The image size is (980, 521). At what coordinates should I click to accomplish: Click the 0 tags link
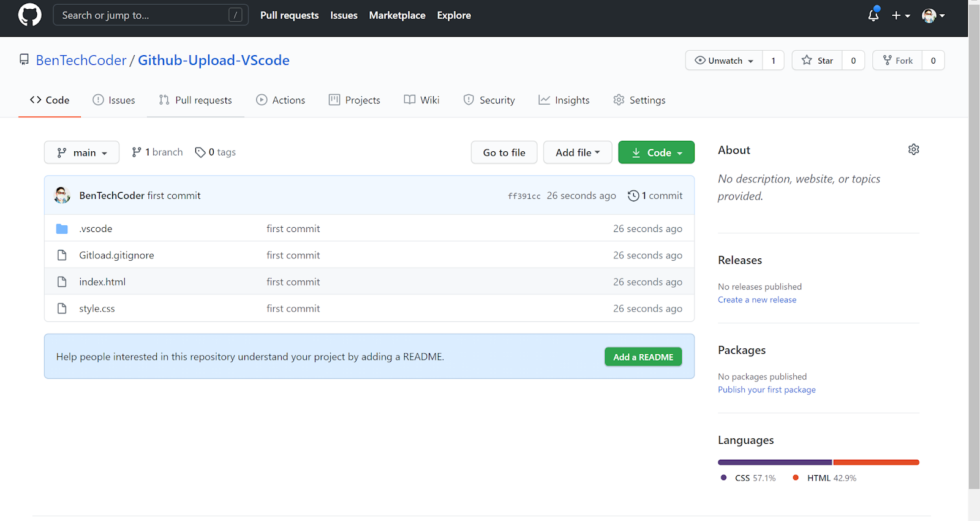215,152
